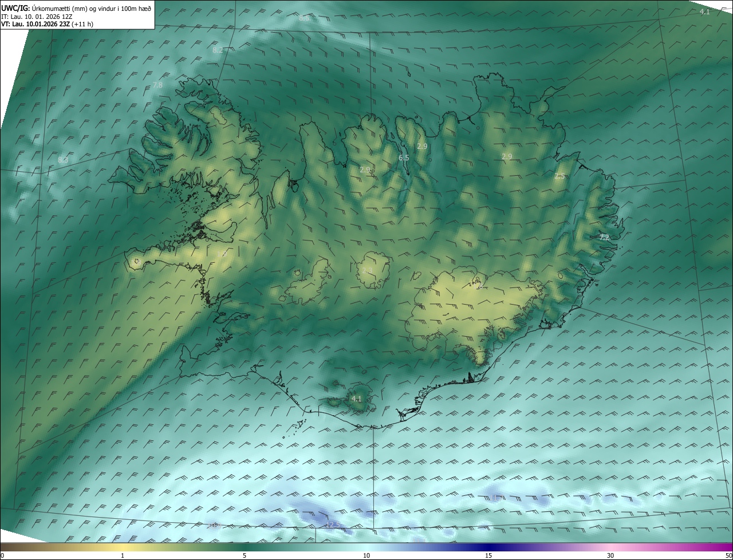Click the '5' tick on the color scale

click(x=245, y=555)
